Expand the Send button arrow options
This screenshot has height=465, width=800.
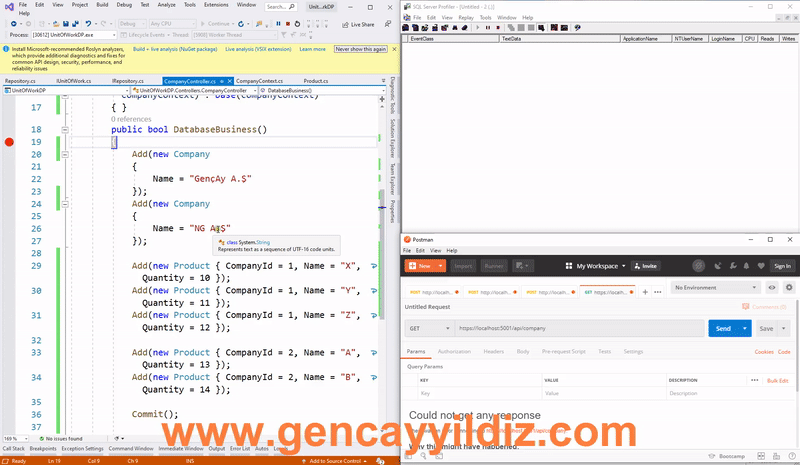coord(744,328)
